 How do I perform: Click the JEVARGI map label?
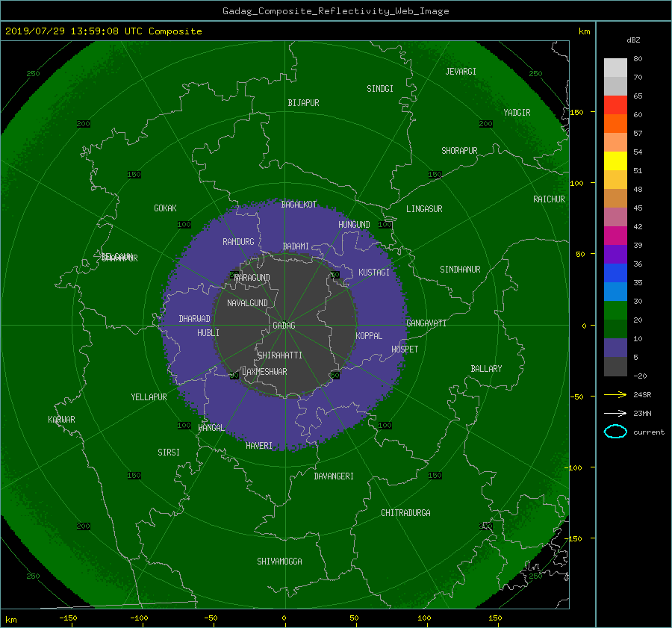pos(461,72)
